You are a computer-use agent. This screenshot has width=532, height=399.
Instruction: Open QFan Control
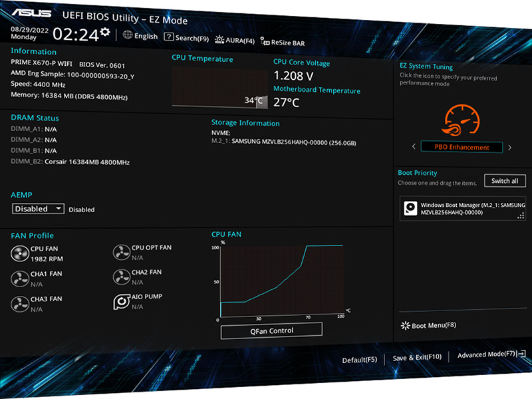(271, 331)
